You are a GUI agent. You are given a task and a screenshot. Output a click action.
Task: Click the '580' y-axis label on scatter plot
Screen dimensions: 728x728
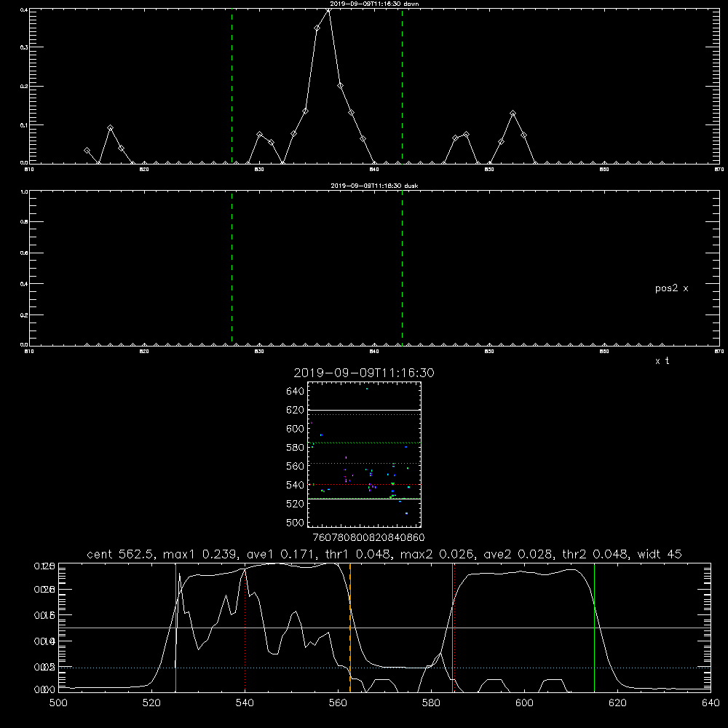[296, 448]
